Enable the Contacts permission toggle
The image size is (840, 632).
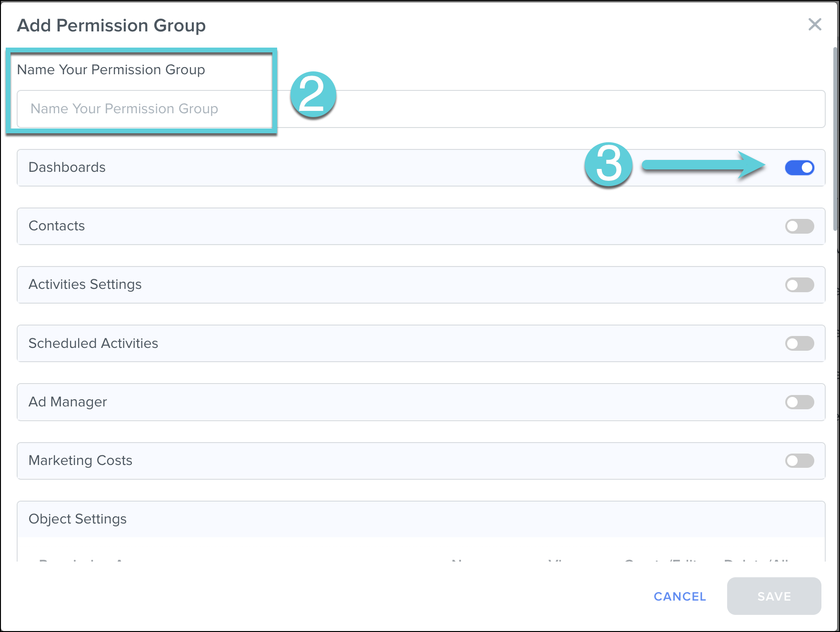(799, 226)
